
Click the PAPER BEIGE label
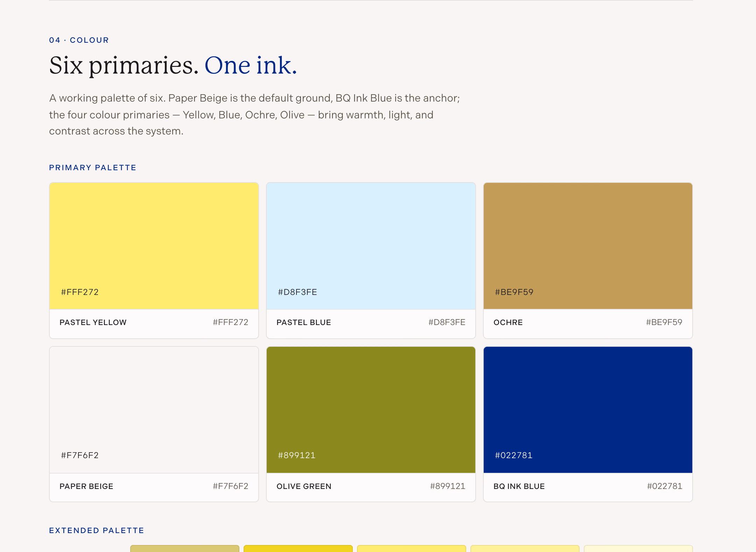coord(86,486)
